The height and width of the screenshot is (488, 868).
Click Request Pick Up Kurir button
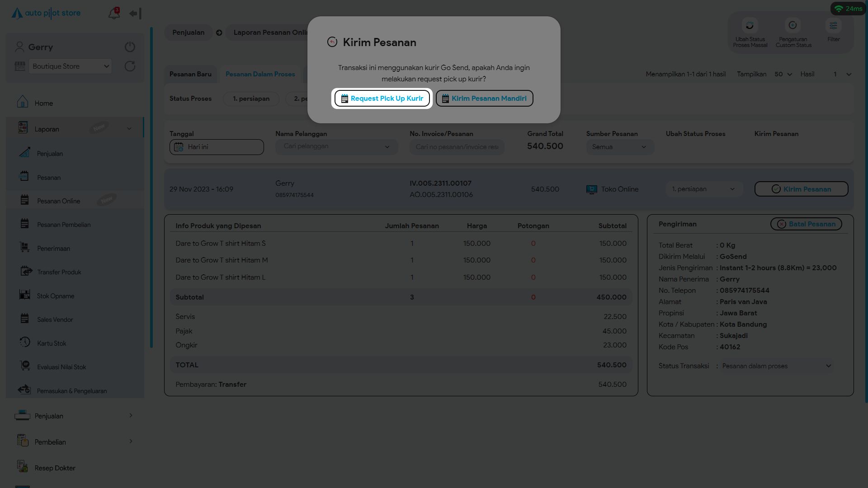[x=382, y=99]
